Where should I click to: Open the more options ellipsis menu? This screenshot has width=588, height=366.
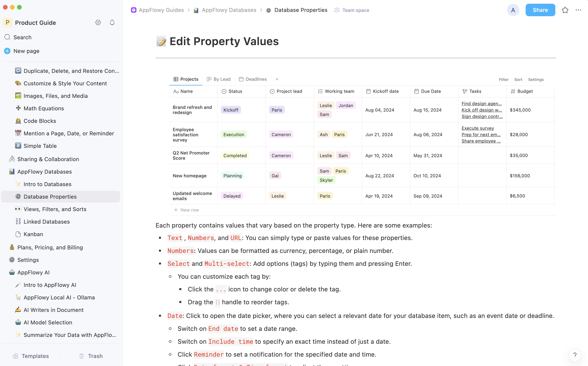click(578, 10)
